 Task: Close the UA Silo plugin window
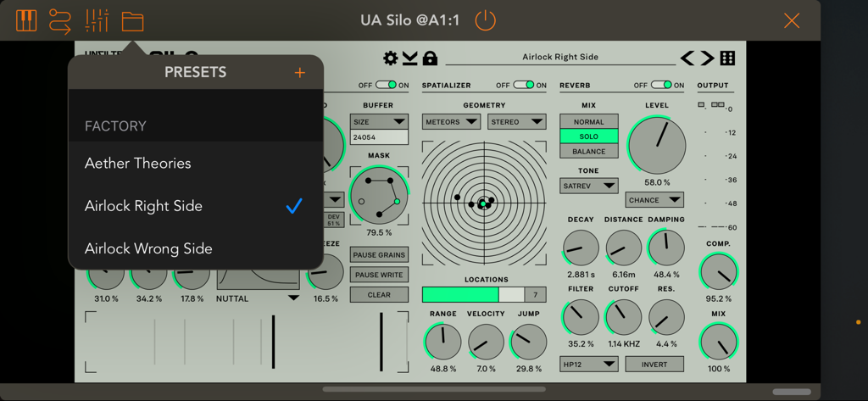tap(792, 21)
